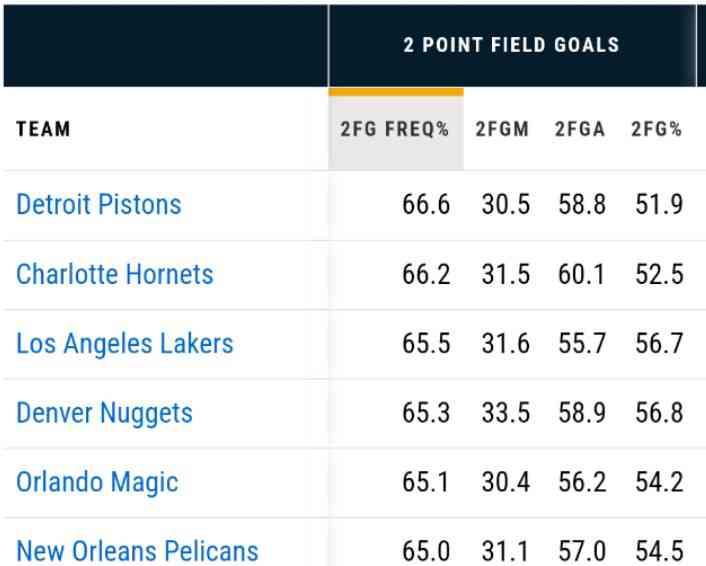
Task: Go to the Los Angeles Lakers page
Action: pos(125,344)
